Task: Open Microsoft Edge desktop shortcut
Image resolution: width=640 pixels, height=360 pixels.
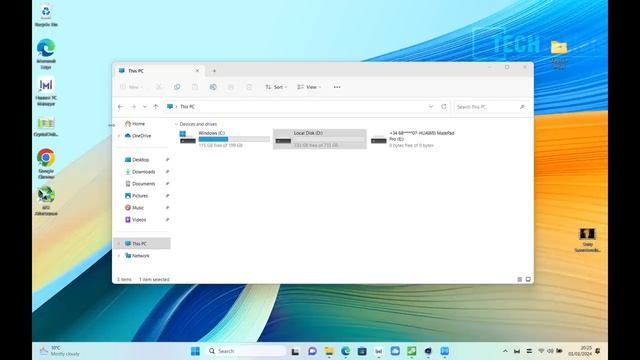Action: [x=46, y=53]
